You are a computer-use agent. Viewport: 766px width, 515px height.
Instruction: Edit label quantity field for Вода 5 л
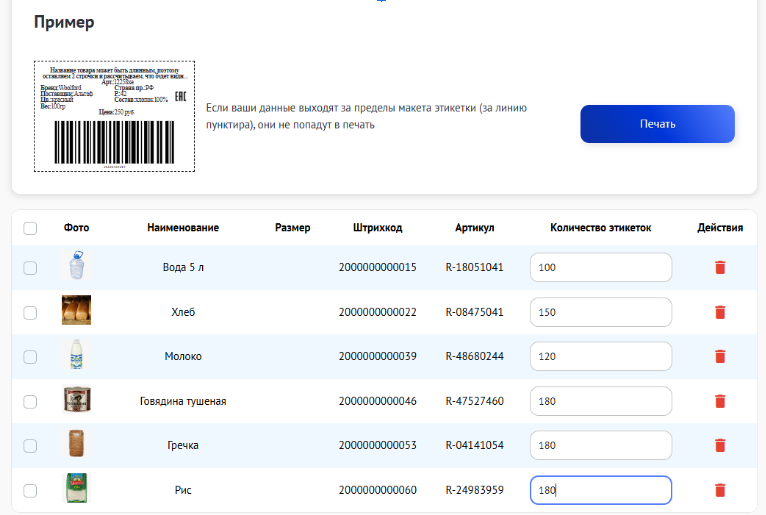(x=600, y=268)
